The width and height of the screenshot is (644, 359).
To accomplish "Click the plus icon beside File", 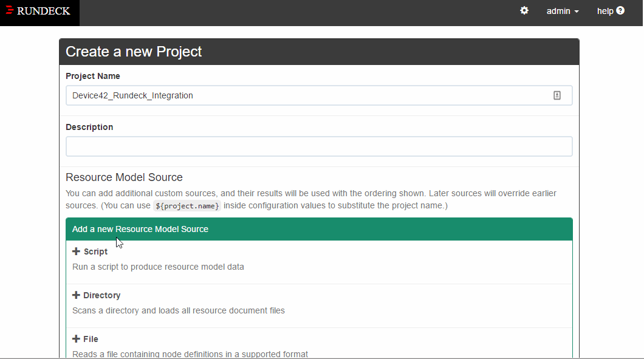I will click(77, 339).
